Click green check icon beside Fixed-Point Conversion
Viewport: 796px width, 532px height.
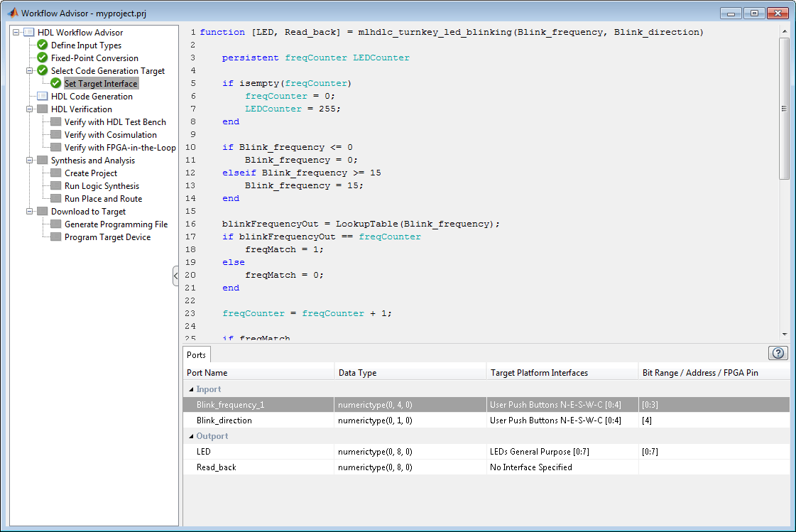coord(43,58)
